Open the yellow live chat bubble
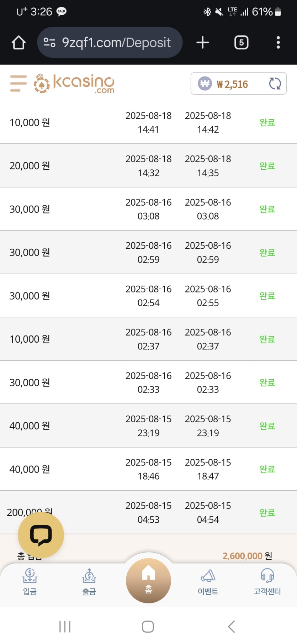 point(41,535)
